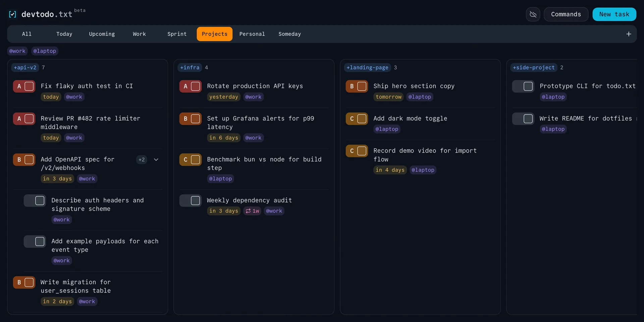Screen dimensions: 644x322
Task: Click priority A badge on Rotate production API keys
Action: click(185, 86)
